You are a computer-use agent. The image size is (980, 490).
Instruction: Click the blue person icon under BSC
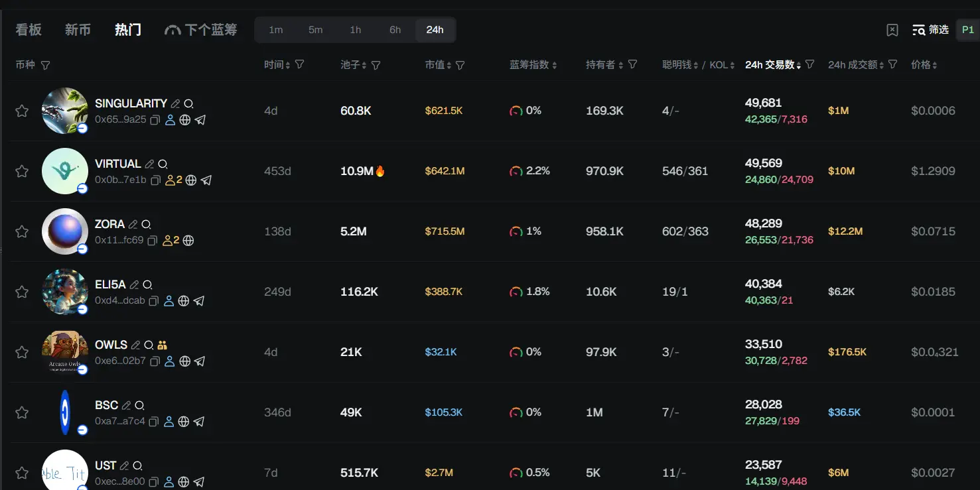(x=169, y=422)
